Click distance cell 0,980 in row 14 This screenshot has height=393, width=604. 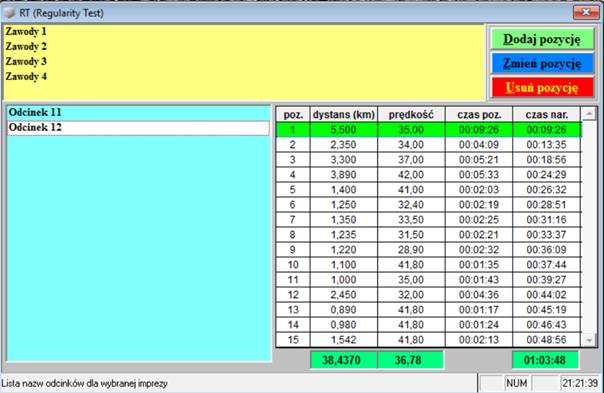(344, 325)
